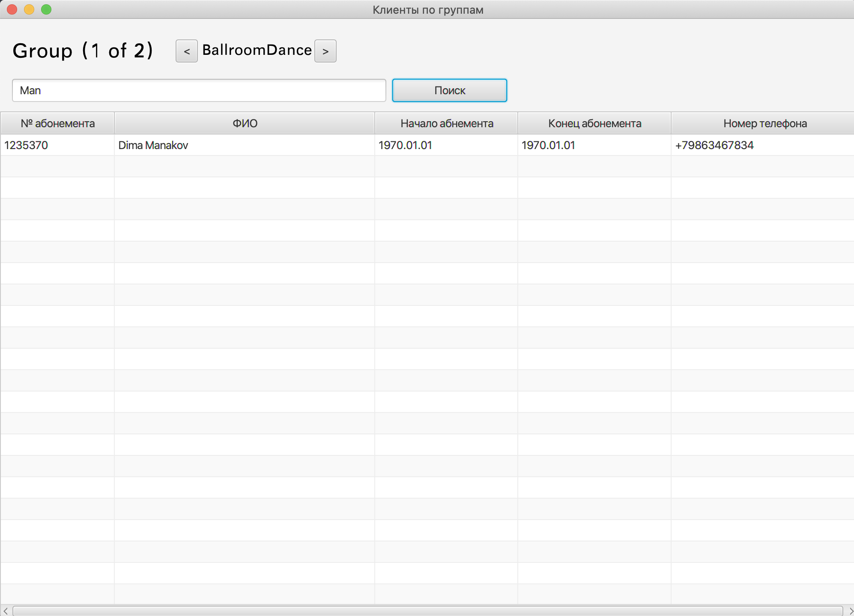Image resolution: width=854 pixels, height=616 pixels.
Task: Minimize window using yellow button
Action: coord(29,9)
